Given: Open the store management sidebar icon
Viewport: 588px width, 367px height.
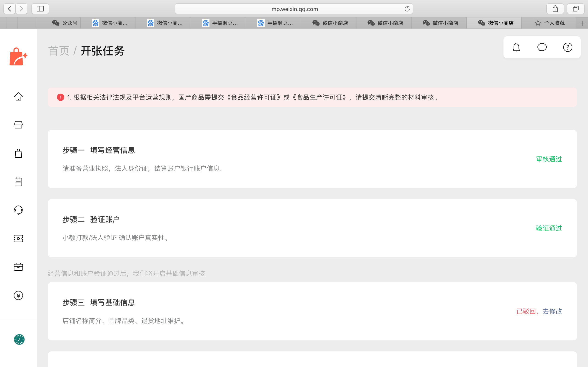Looking at the screenshot, I should (18, 125).
